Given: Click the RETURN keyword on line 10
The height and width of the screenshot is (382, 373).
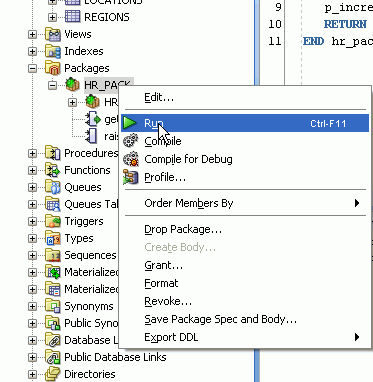Looking at the screenshot, I should 345,24.
